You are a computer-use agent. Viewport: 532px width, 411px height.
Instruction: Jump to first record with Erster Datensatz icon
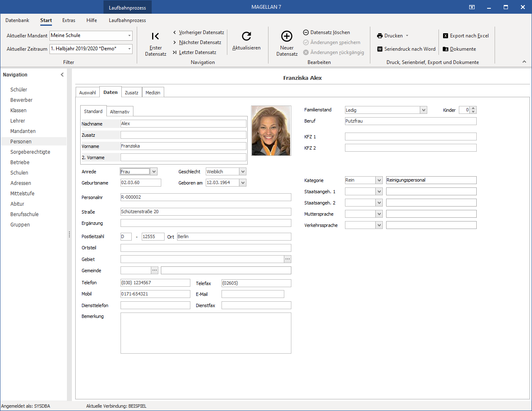point(155,36)
